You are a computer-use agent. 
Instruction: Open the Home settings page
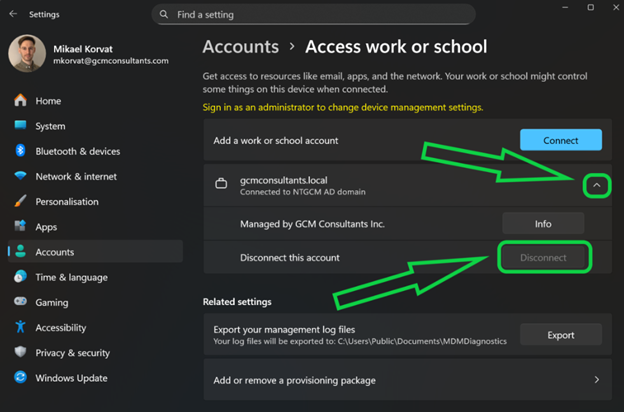95,101
